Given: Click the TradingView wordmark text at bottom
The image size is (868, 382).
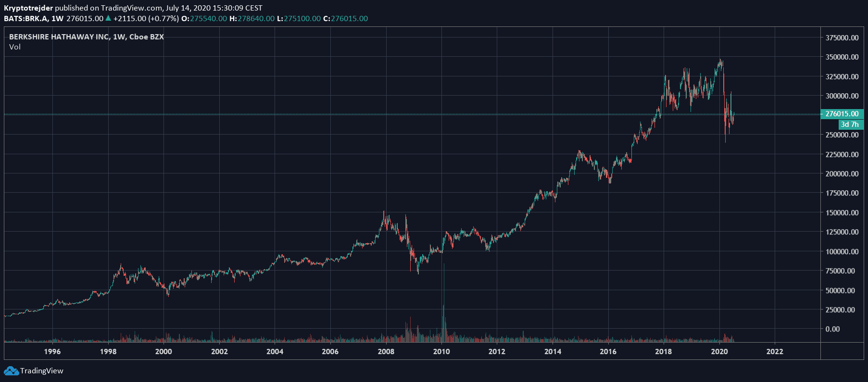Looking at the screenshot, I should pyautogui.click(x=42, y=371).
